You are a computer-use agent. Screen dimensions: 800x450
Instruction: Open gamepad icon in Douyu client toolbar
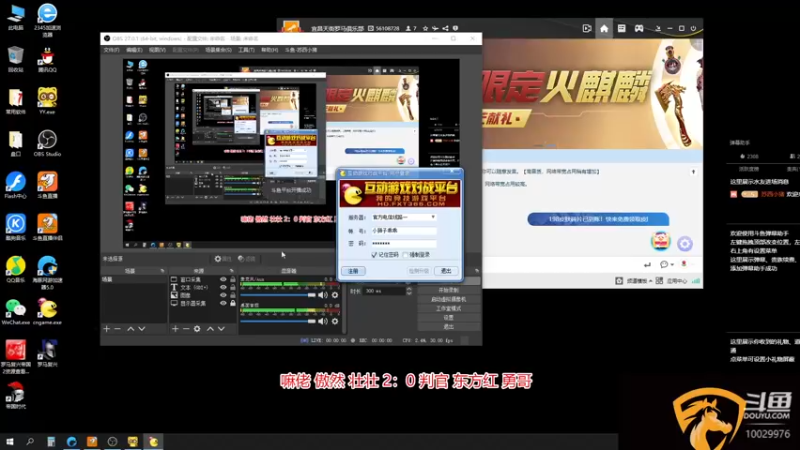click(x=639, y=29)
